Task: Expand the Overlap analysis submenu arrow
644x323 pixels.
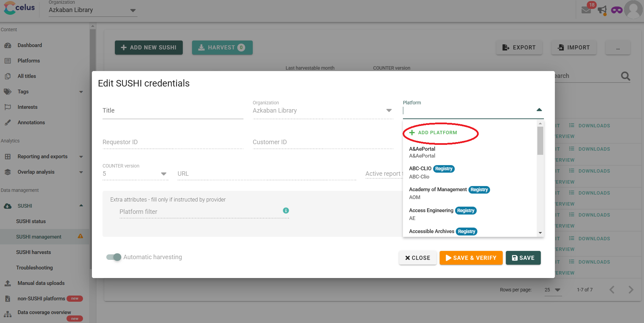Action: click(x=81, y=172)
